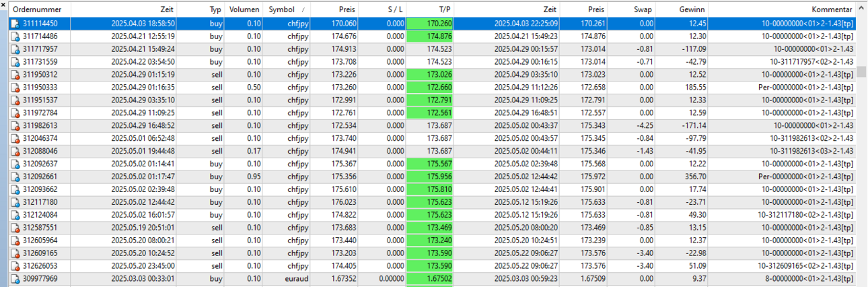
Task: Click the buy order icon for 311714486
Action: [x=14, y=36]
